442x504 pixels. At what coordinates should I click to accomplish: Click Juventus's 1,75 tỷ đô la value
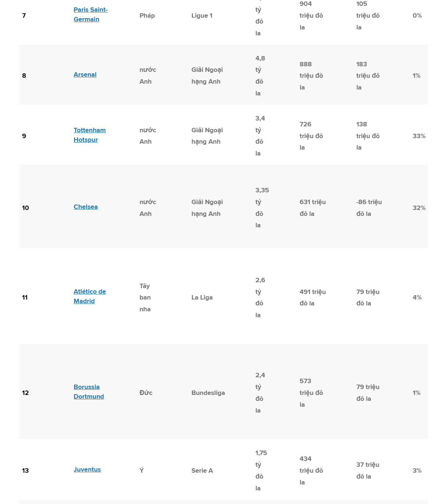[x=261, y=470]
